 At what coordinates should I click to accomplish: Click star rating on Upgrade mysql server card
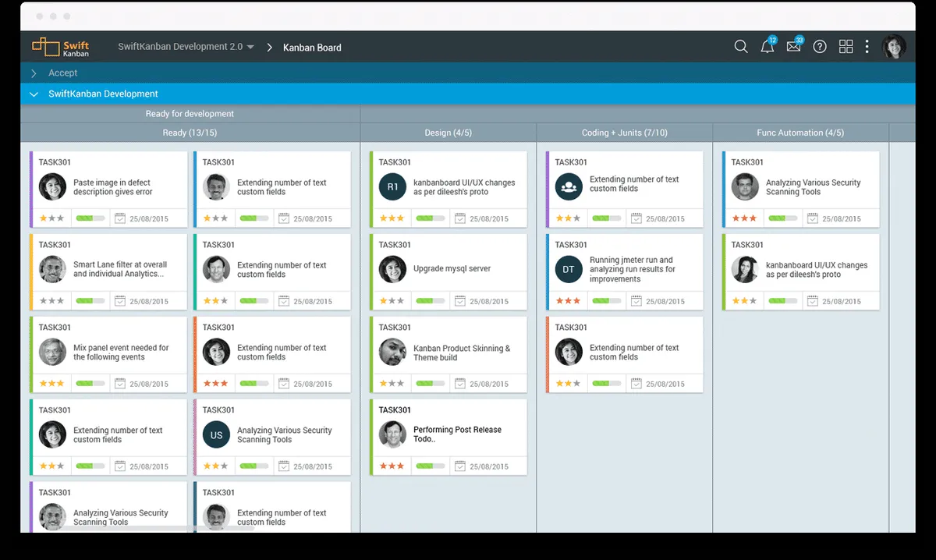tap(392, 301)
